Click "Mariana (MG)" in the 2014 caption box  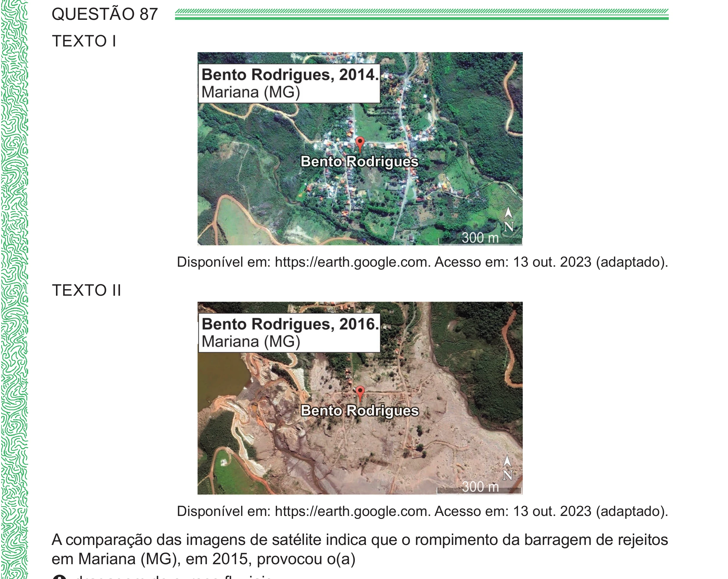[x=251, y=92]
